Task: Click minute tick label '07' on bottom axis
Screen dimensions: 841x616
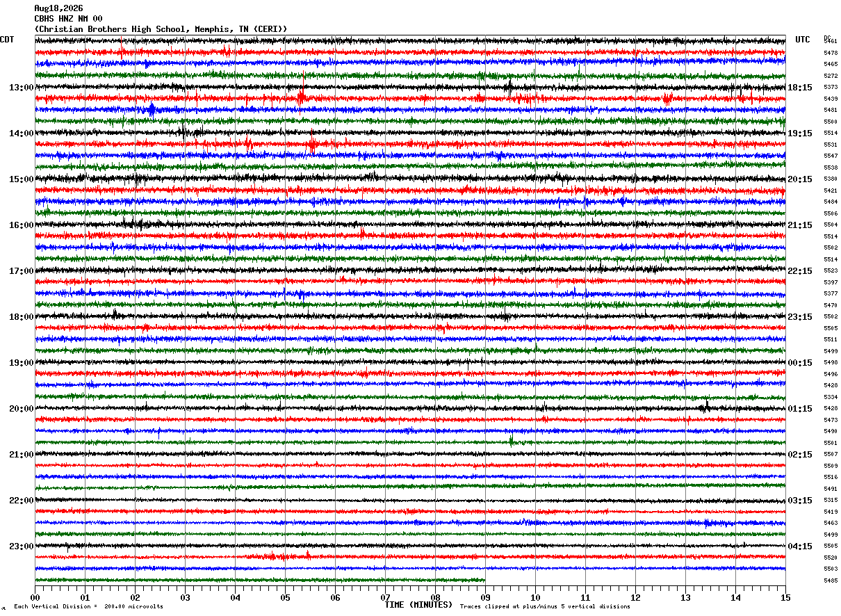Action: point(385,597)
